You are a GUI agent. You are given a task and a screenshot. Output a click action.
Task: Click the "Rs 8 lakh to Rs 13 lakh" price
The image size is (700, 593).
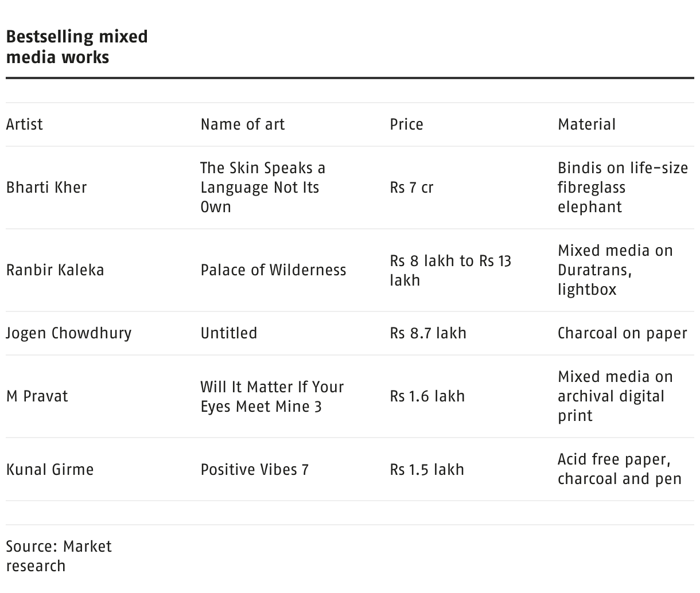(450, 270)
